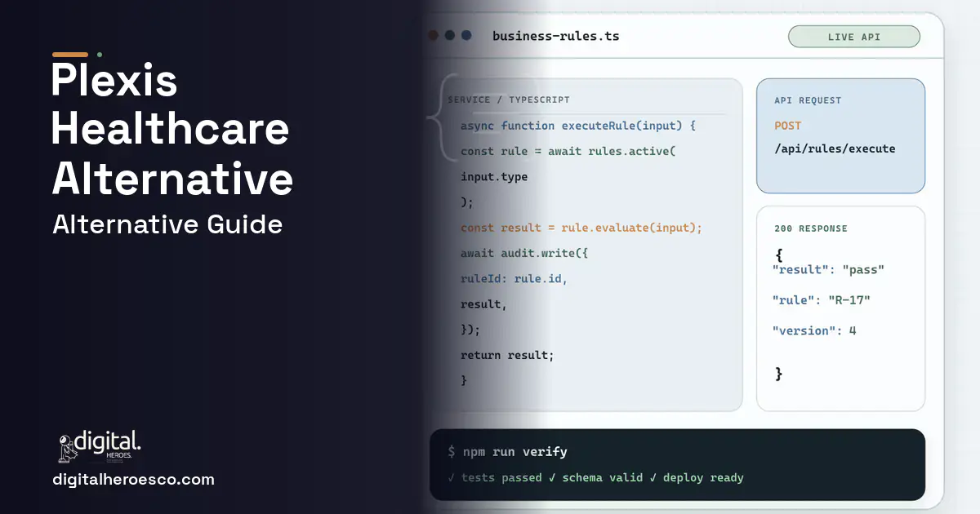Click the "ruleId: rule.id," line
Image resolution: width=980 pixels, height=514 pixels.
514,278
